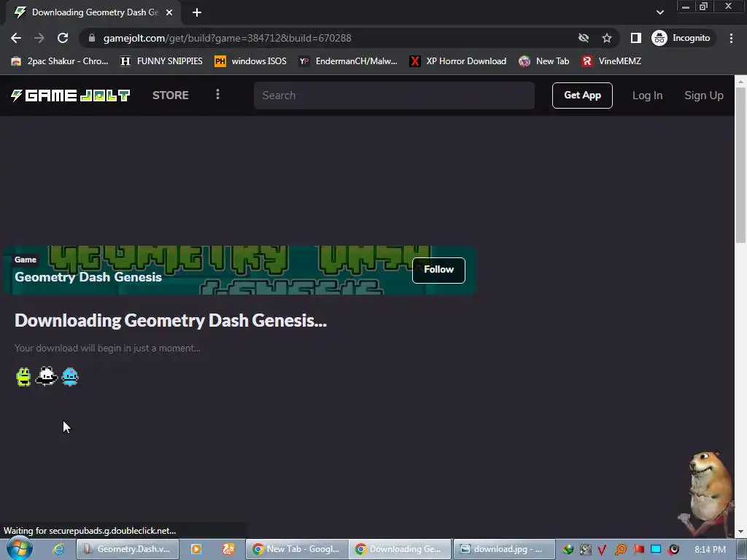Click the Sign Up link
This screenshot has width=747, height=560.
coord(704,96)
